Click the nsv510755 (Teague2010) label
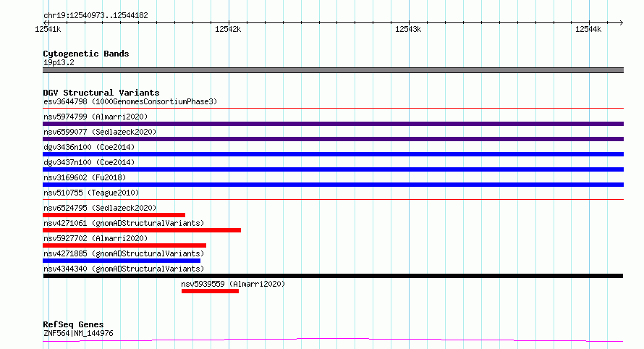This screenshot has width=644, height=349. (91, 193)
